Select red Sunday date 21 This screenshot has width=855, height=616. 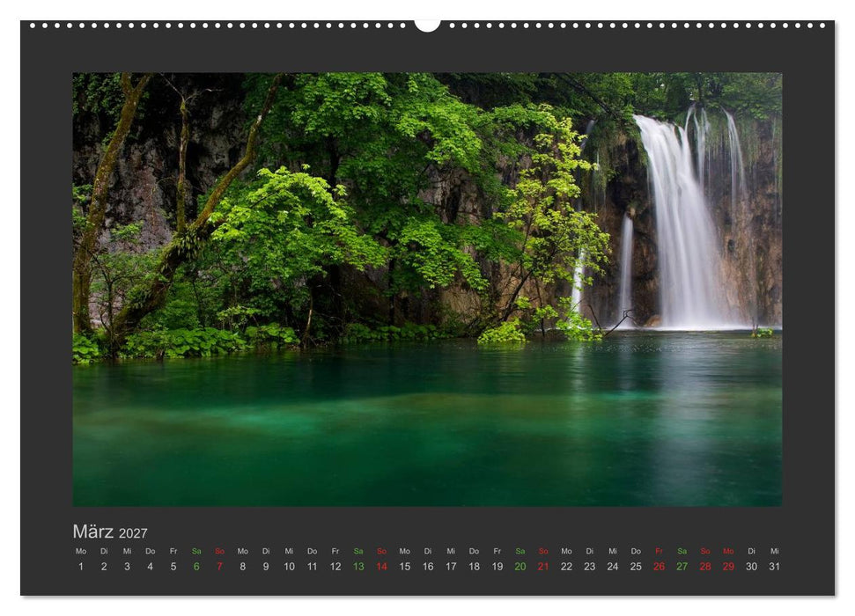click(543, 567)
